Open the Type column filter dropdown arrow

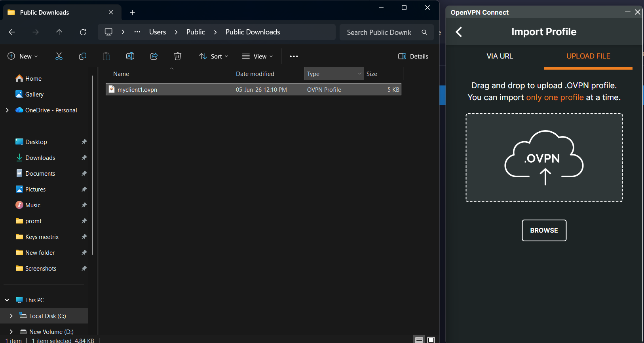pos(359,74)
